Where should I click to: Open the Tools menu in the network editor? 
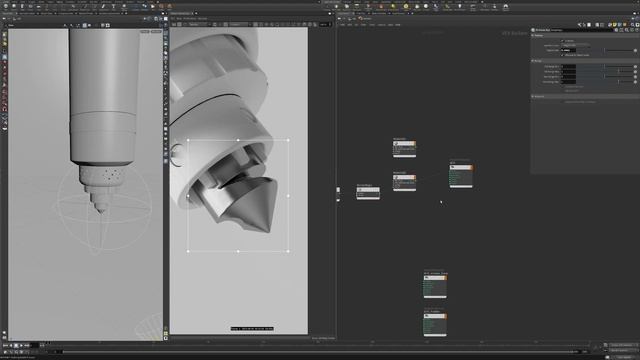372,24
